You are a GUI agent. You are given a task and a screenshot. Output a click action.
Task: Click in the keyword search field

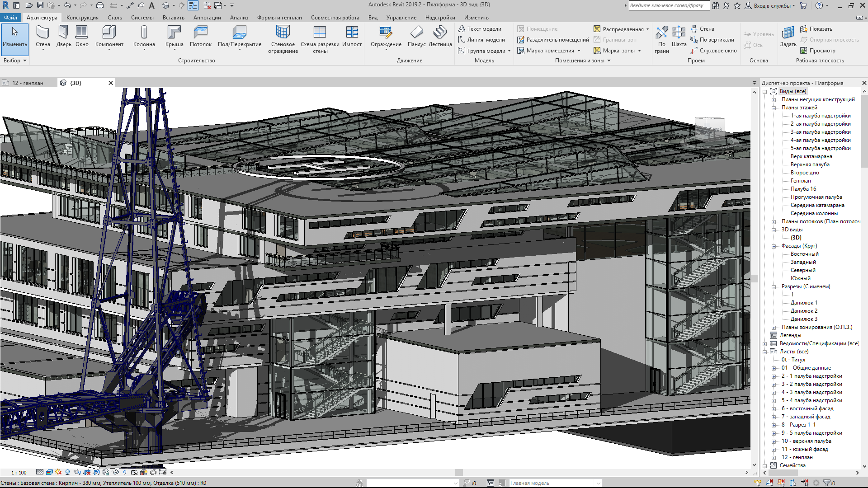(668, 5)
